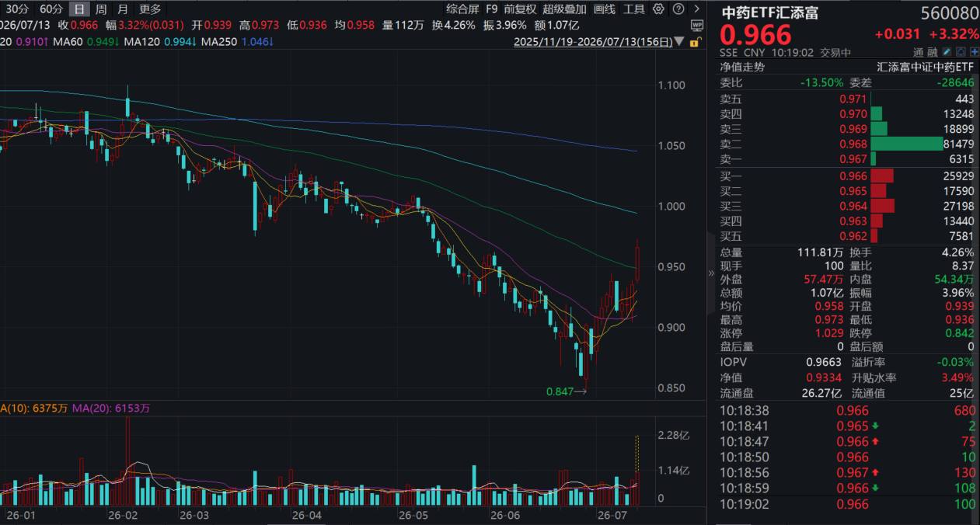Expand toolbar with the right chevron arrow
Viewport: 980px width, 525px height.
(696, 9)
